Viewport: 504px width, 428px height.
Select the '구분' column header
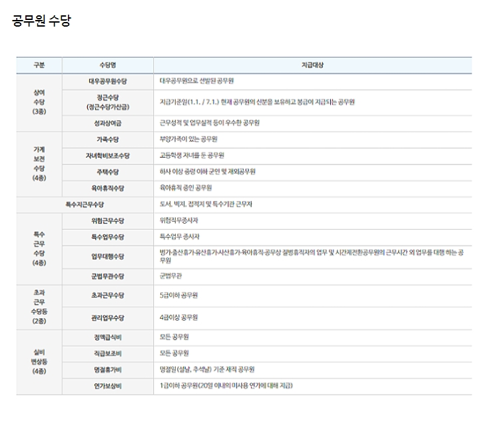(x=39, y=65)
